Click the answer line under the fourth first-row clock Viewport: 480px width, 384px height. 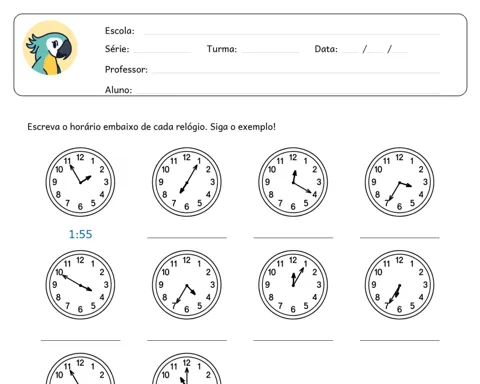click(400, 238)
